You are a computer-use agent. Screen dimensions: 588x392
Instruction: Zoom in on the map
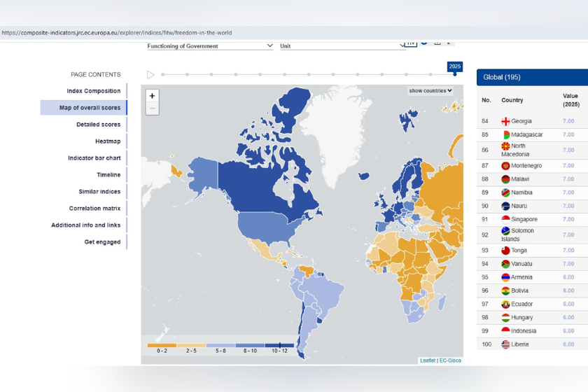click(153, 96)
